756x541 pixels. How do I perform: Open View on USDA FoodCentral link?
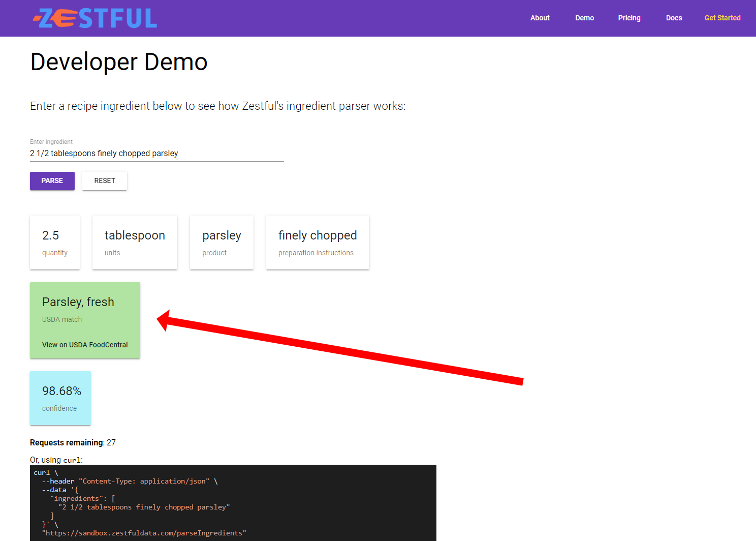[85, 345]
